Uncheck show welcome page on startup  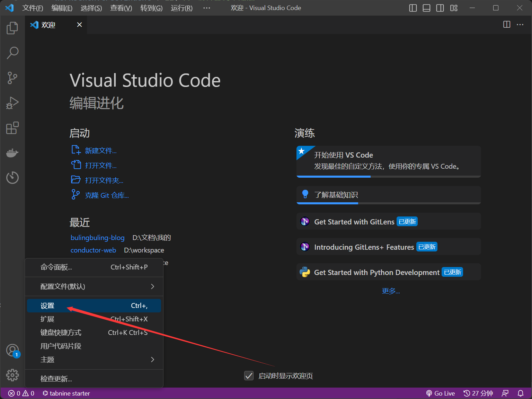pos(249,376)
